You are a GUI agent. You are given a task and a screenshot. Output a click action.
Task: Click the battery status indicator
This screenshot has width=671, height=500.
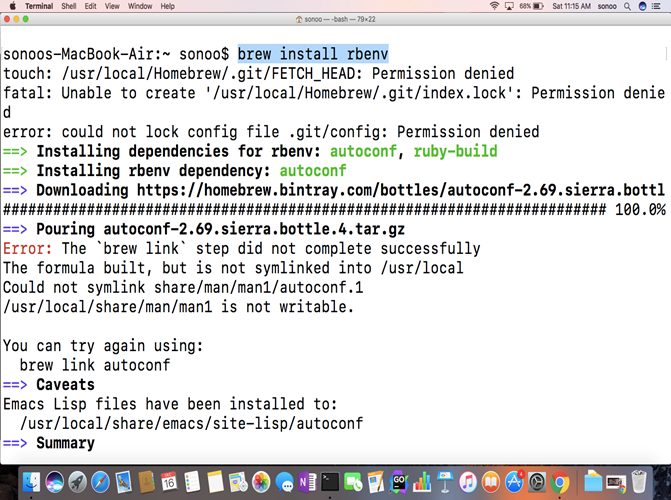(531, 6)
